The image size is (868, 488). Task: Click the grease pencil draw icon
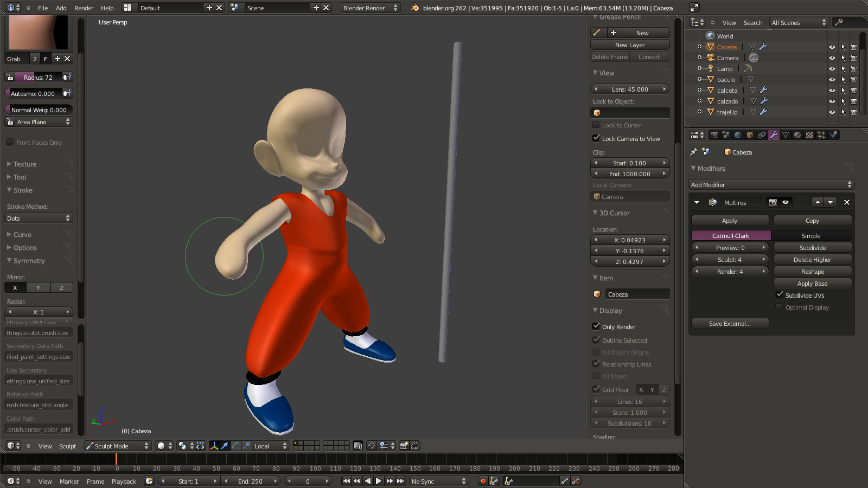click(597, 33)
